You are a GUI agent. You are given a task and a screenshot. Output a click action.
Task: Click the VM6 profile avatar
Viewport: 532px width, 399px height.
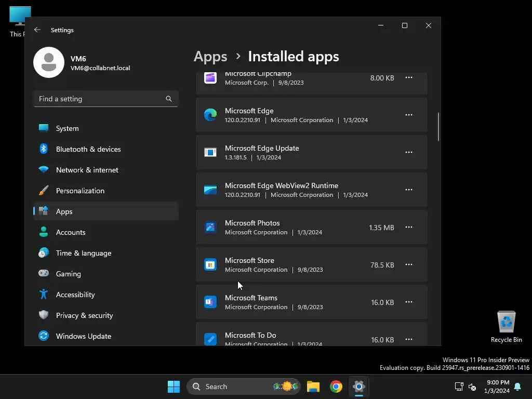49,62
